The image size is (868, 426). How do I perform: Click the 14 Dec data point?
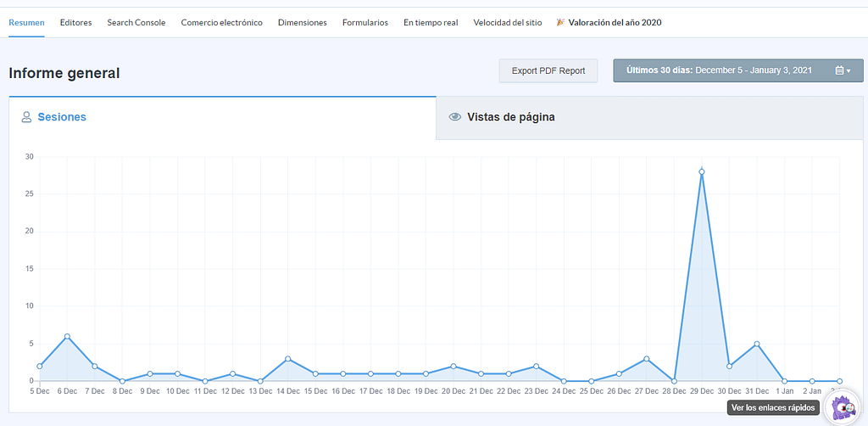pyautogui.click(x=288, y=359)
